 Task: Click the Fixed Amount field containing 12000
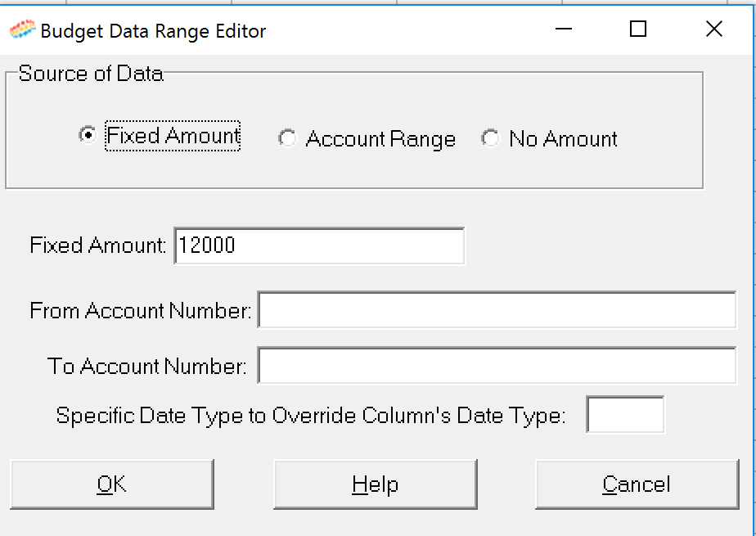319,245
